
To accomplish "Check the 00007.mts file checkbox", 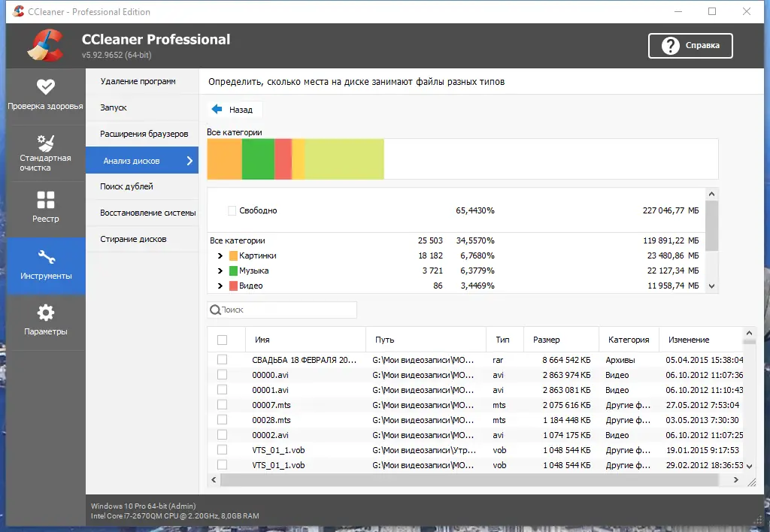I will (223, 405).
